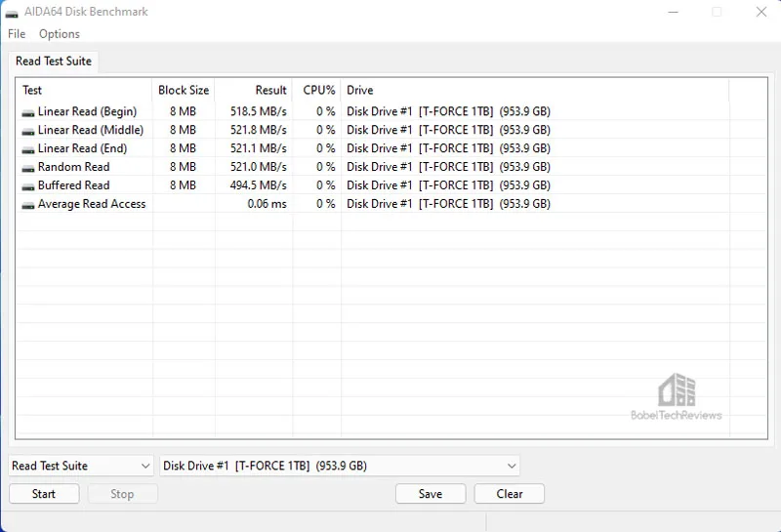Select the Linear Read (End) row label

click(83, 148)
